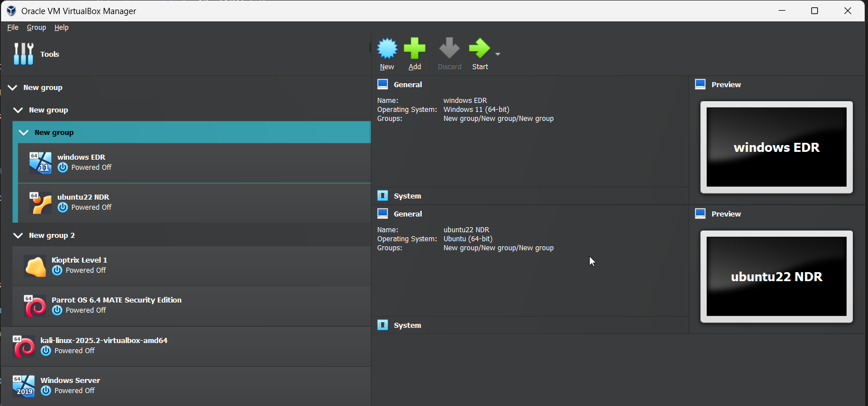Screen dimensions: 868x406
Task: Click the green Add machine icon
Action: coord(414,49)
